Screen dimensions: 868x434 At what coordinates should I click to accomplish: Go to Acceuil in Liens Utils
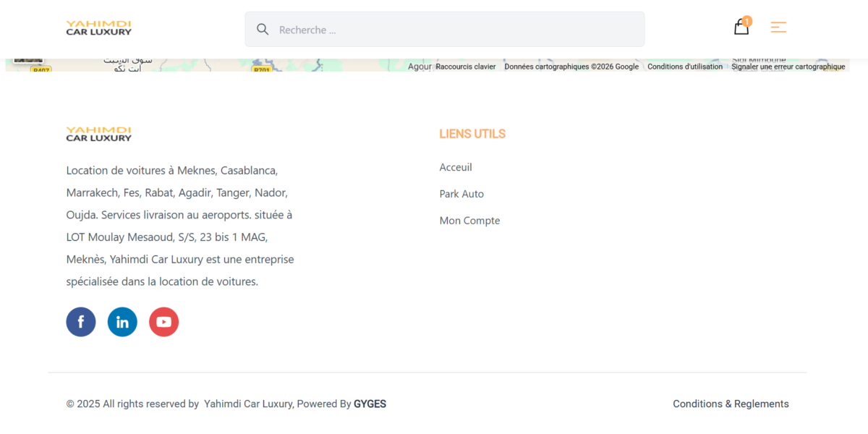pyautogui.click(x=456, y=167)
